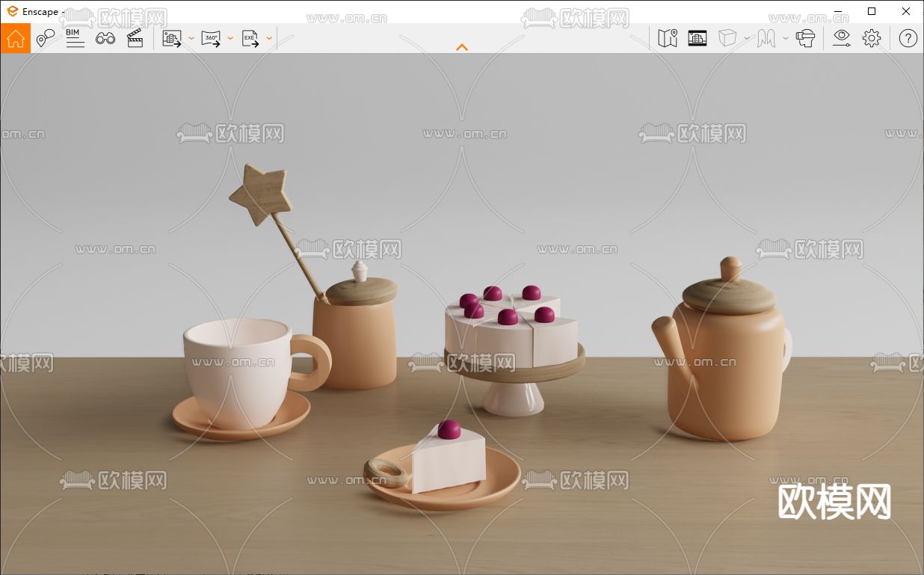Image resolution: width=924 pixels, height=575 pixels.
Task: Open the general Settings gear
Action: coord(872,38)
